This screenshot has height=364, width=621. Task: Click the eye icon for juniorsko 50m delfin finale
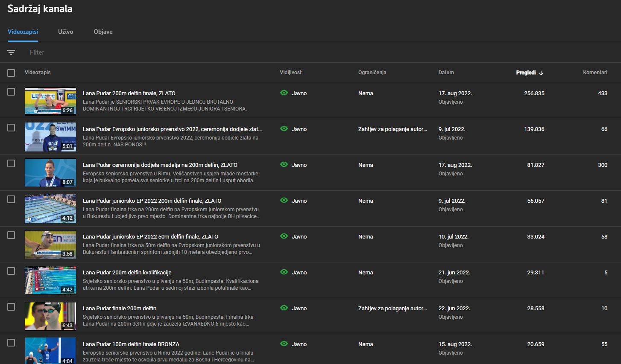(x=284, y=236)
